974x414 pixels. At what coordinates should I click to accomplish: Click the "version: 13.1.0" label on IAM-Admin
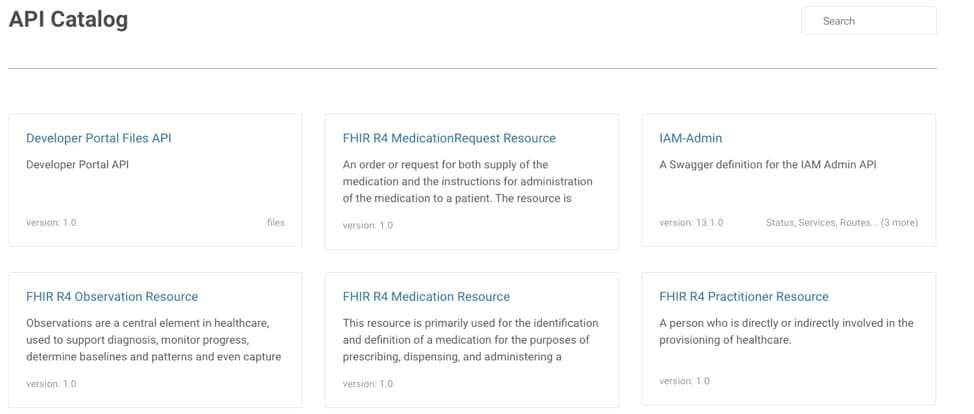pos(691,222)
